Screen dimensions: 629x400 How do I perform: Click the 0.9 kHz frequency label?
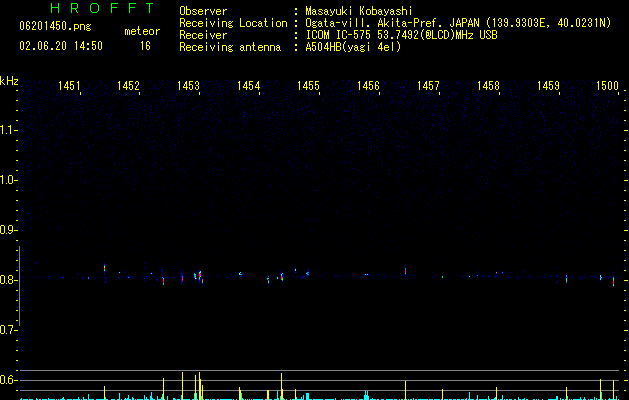[8, 230]
